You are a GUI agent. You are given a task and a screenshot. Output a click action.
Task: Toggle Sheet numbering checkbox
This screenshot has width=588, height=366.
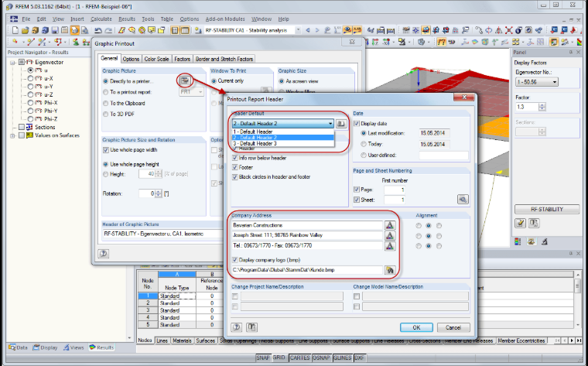(x=357, y=200)
